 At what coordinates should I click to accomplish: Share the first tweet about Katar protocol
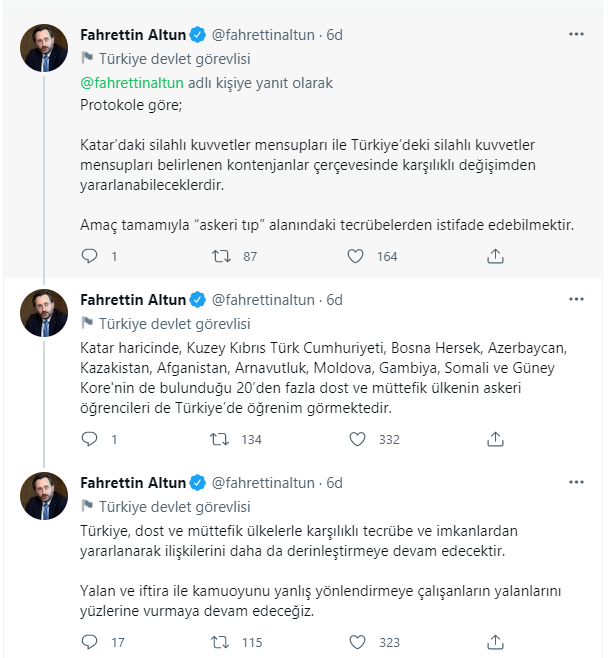[495, 256]
